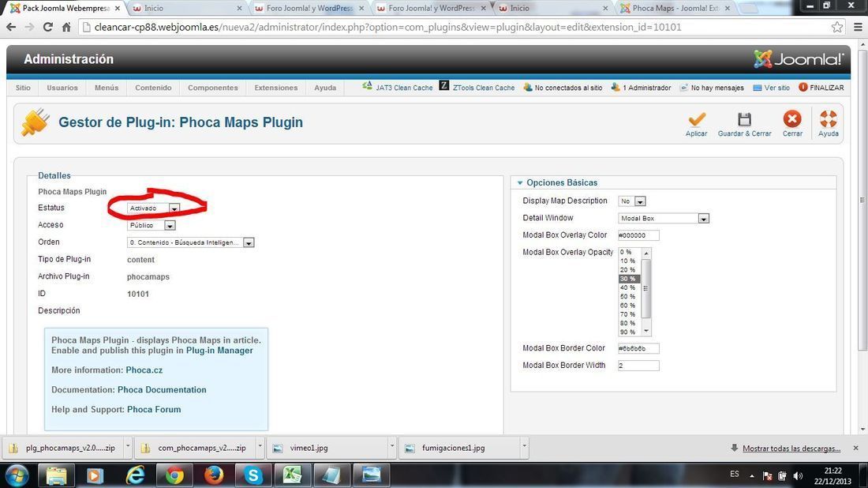Open vimeo1.jpg download options arrow
The image size is (868, 488).
point(392,446)
